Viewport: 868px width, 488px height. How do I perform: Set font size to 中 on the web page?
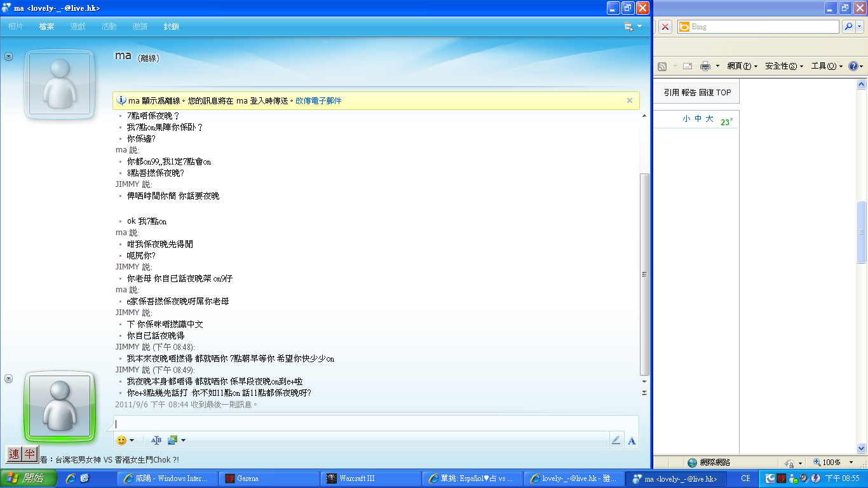click(x=698, y=119)
